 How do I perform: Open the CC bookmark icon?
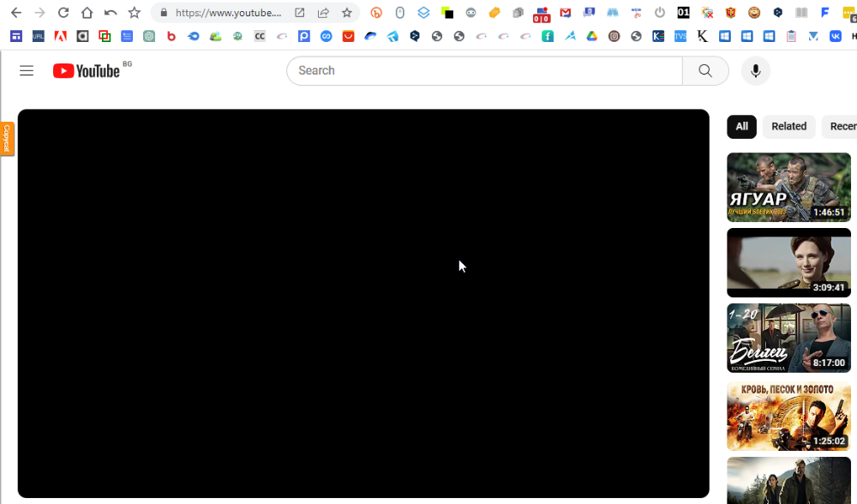point(260,36)
